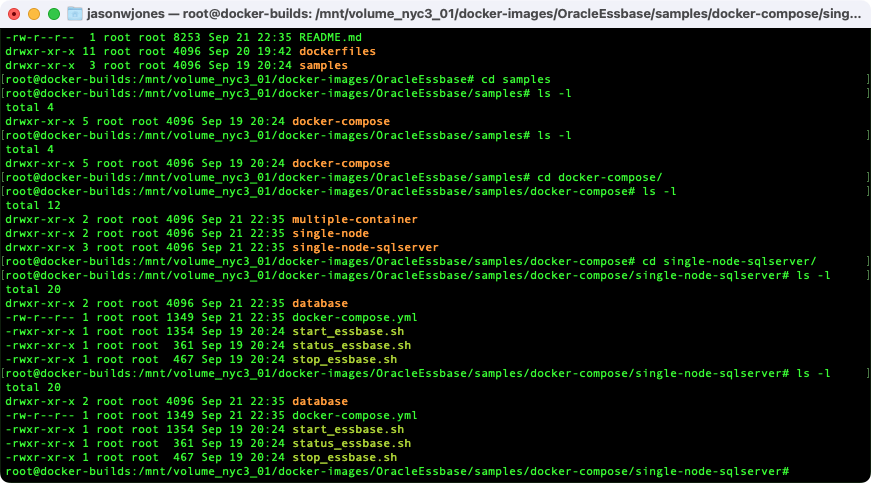Click the multiple-container directory name
The height and width of the screenshot is (483, 871).
point(354,219)
